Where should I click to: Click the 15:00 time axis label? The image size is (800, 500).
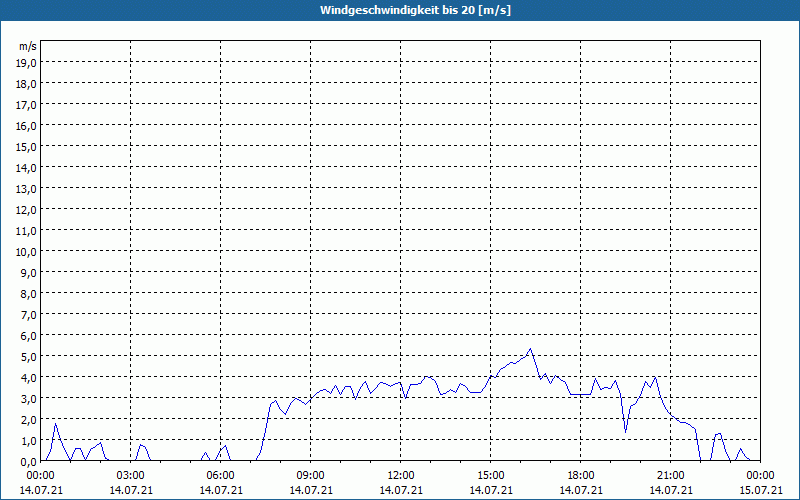coord(491,476)
